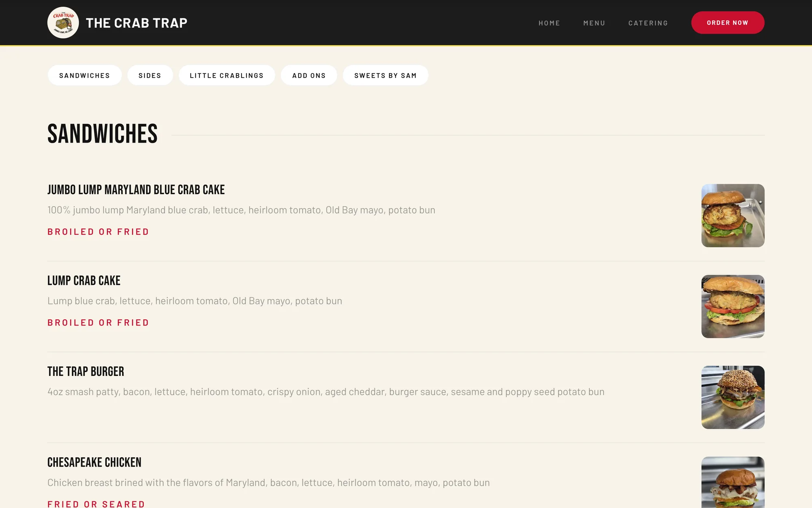This screenshot has width=812, height=508.
Task: Click the CHESAPEAKE CHICKEN item title
Action: point(94,462)
